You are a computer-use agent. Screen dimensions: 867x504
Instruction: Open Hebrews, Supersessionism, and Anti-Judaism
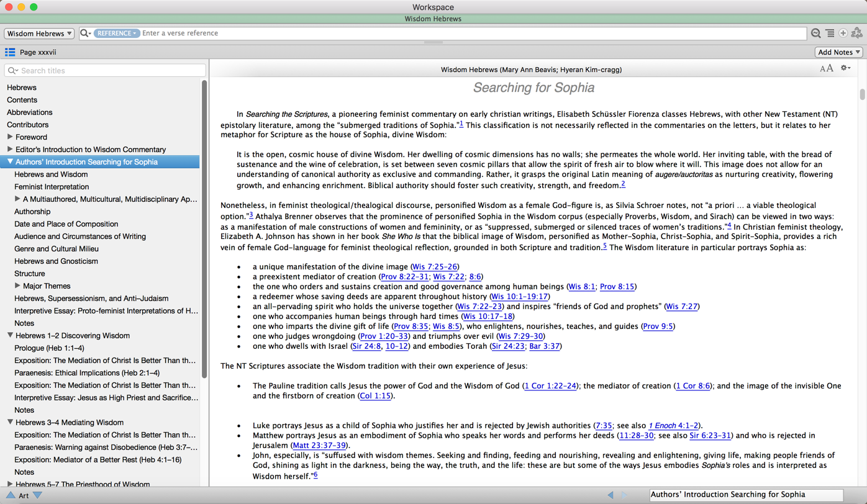coord(91,299)
